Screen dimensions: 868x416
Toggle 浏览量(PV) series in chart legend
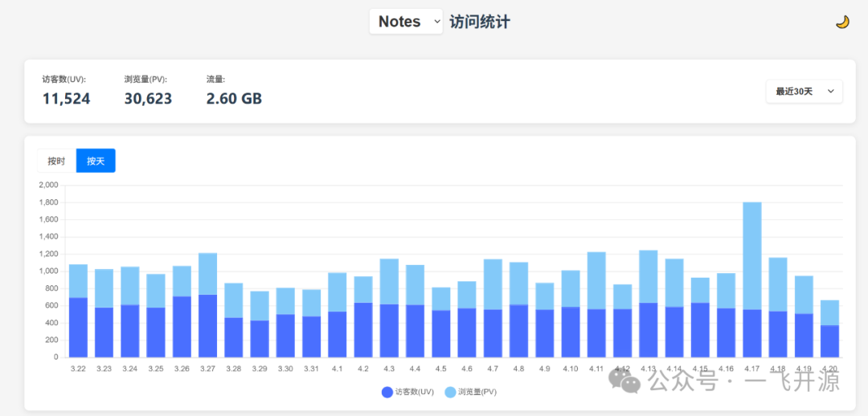click(471, 392)
